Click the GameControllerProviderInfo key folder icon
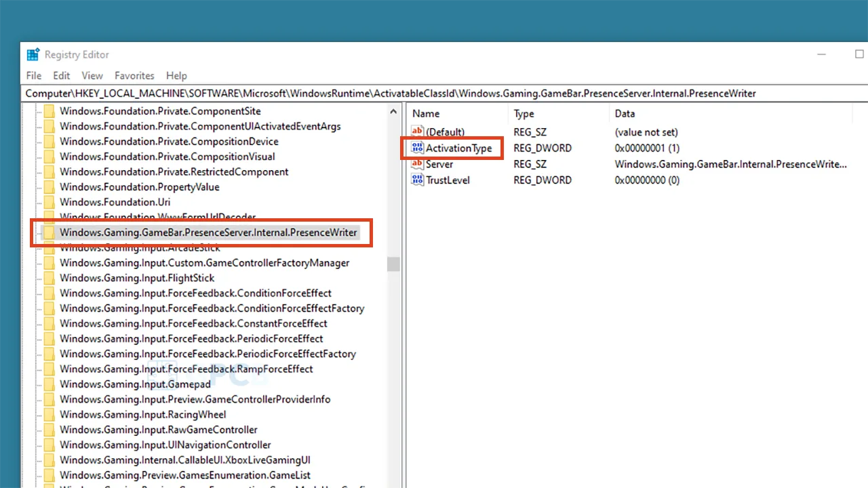The width and height of the screenshot is (868, 488). click(x=49, y=399)
